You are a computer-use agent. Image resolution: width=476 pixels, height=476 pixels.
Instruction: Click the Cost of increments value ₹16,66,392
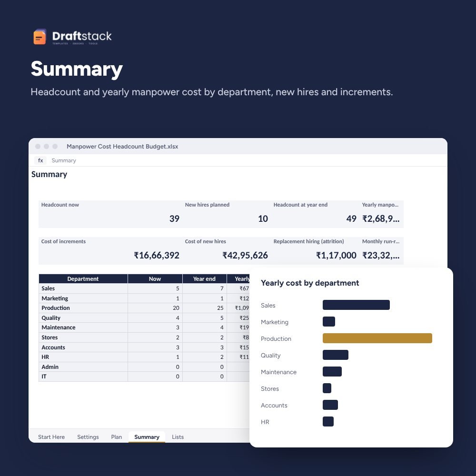(157, 255)
